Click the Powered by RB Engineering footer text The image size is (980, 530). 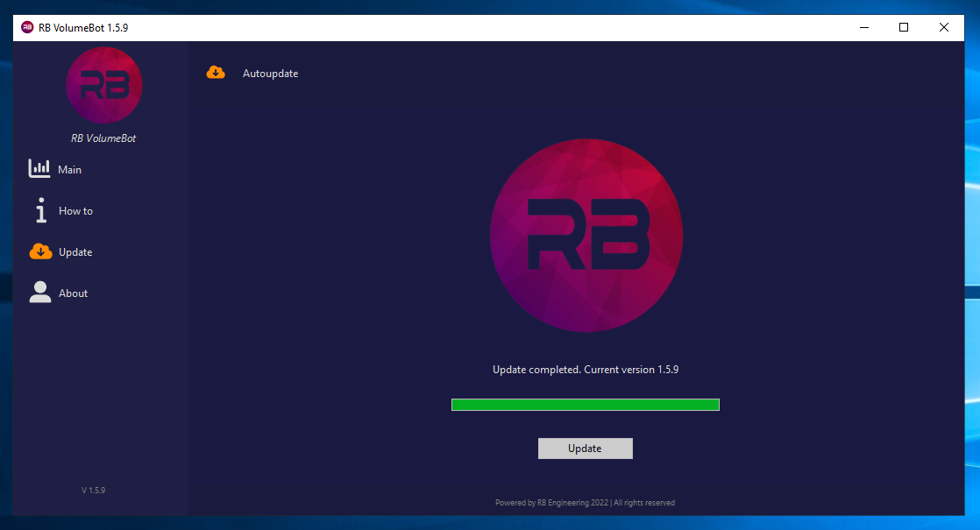(x=585, y=502)
